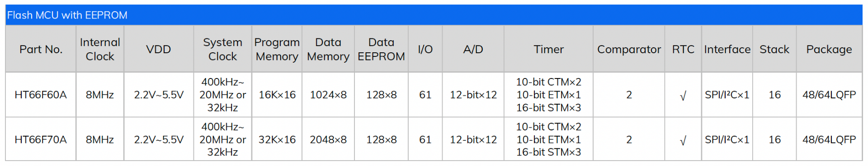
Task: Select the 32K×16 program memory cell
Action: pyautogui.click(x=277, y=139)
